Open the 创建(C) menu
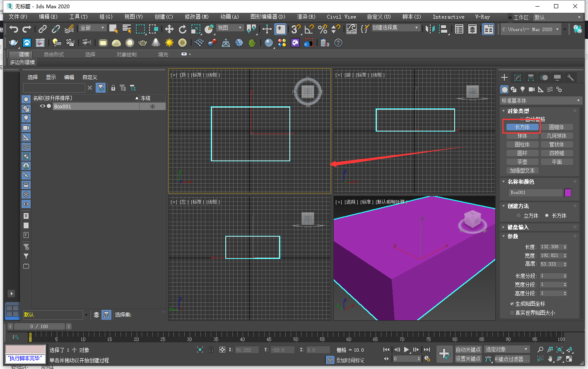Screen dimensions: 588x369 tap(164, 17)
